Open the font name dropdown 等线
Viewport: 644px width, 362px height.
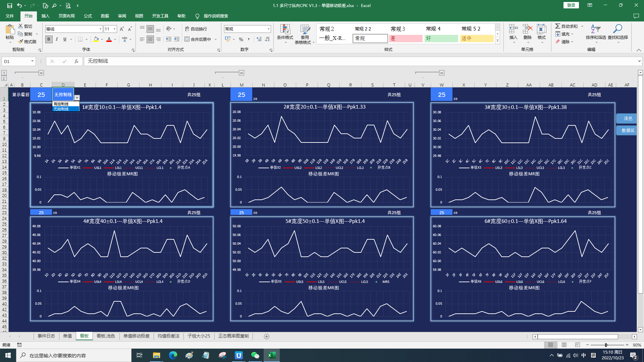tap(100, 29)
